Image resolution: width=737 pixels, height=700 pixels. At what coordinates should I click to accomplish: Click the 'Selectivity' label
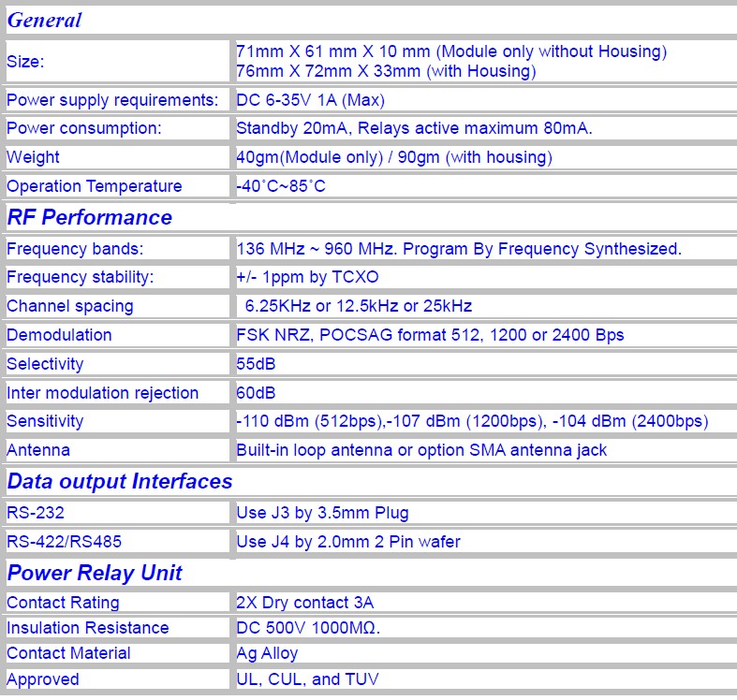pyautogui.click(x=45, y=364)
